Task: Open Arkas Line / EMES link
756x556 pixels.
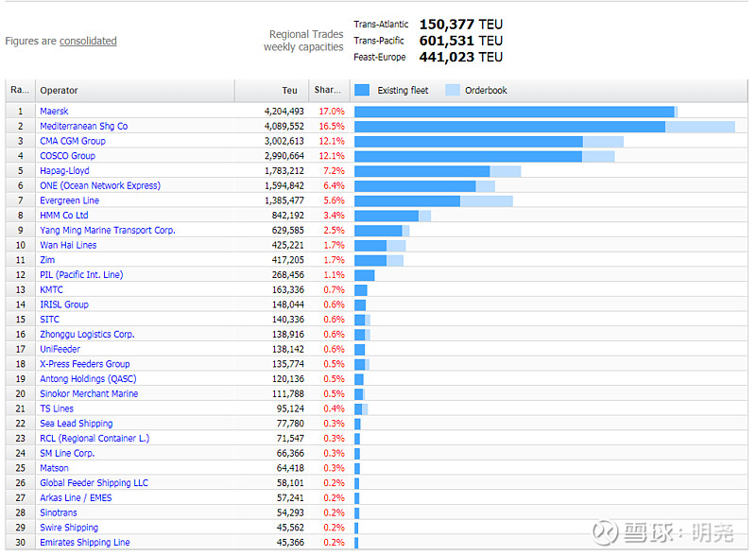Action: 76,497
